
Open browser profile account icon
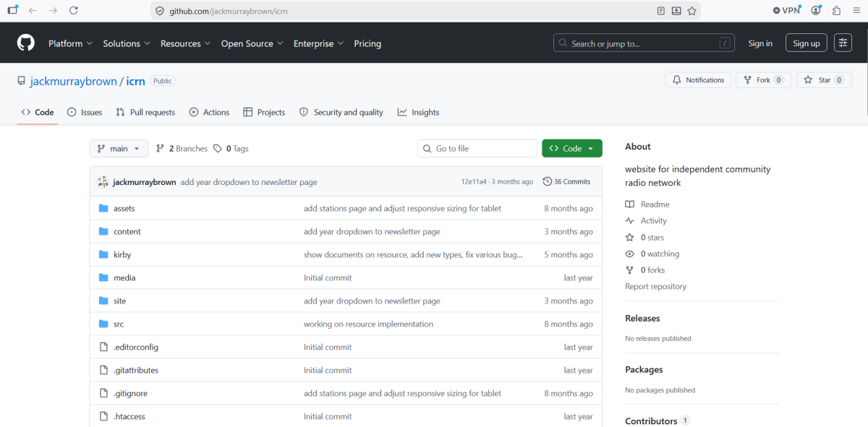(817, 11)
